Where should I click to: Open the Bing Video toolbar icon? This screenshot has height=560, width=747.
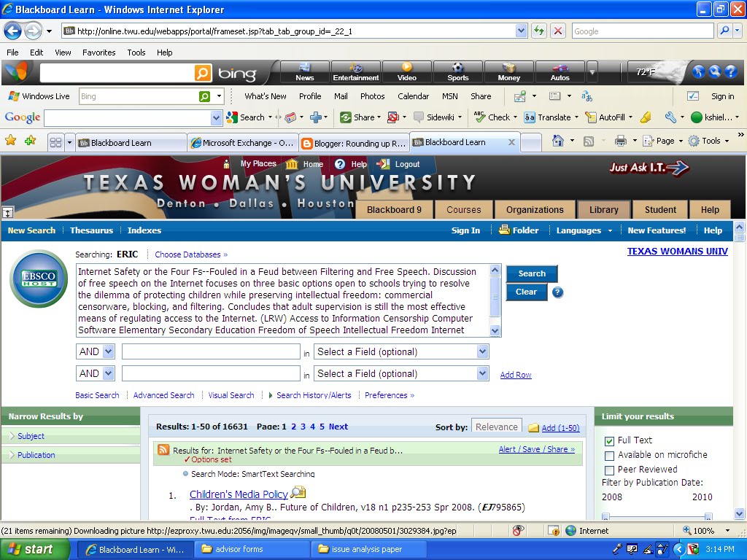[x=407, y=72]
